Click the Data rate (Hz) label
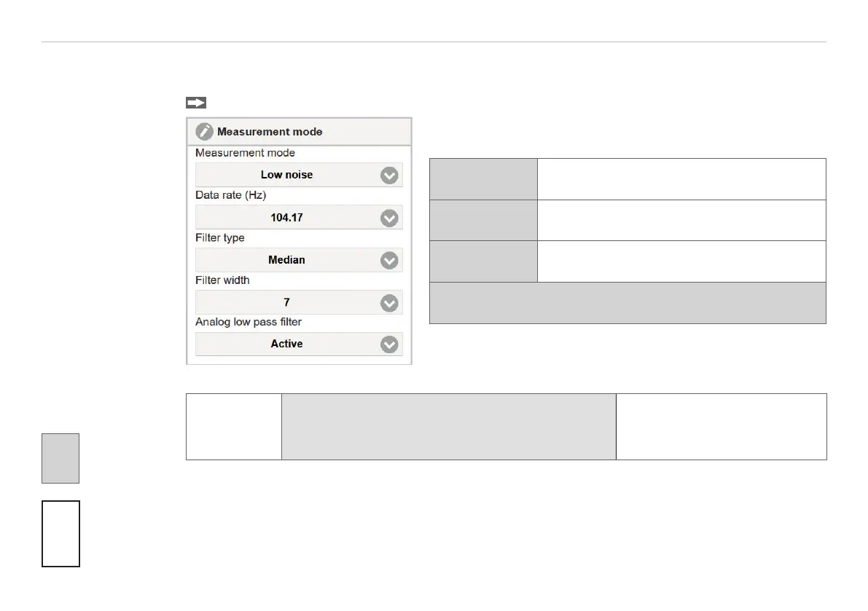Viewport: 868px width, 611px height. (231, 195)
